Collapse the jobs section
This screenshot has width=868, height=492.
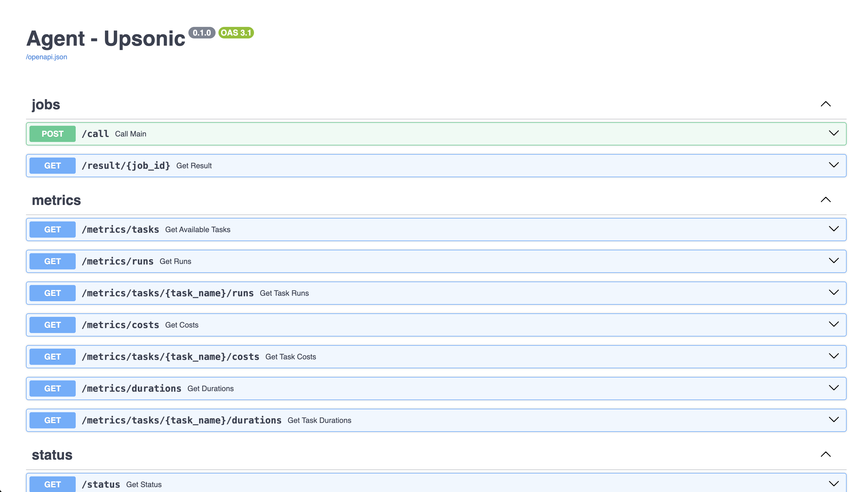pyautogui.click(x=826, y=104)
